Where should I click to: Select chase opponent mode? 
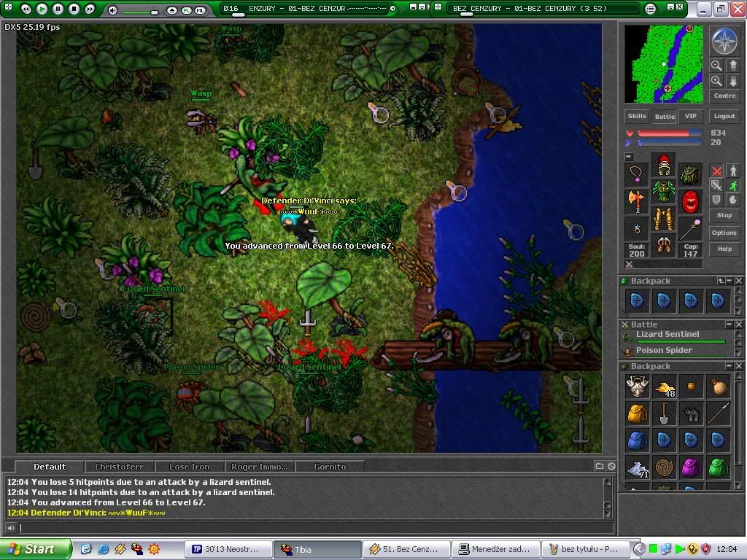tap(733, 185)
